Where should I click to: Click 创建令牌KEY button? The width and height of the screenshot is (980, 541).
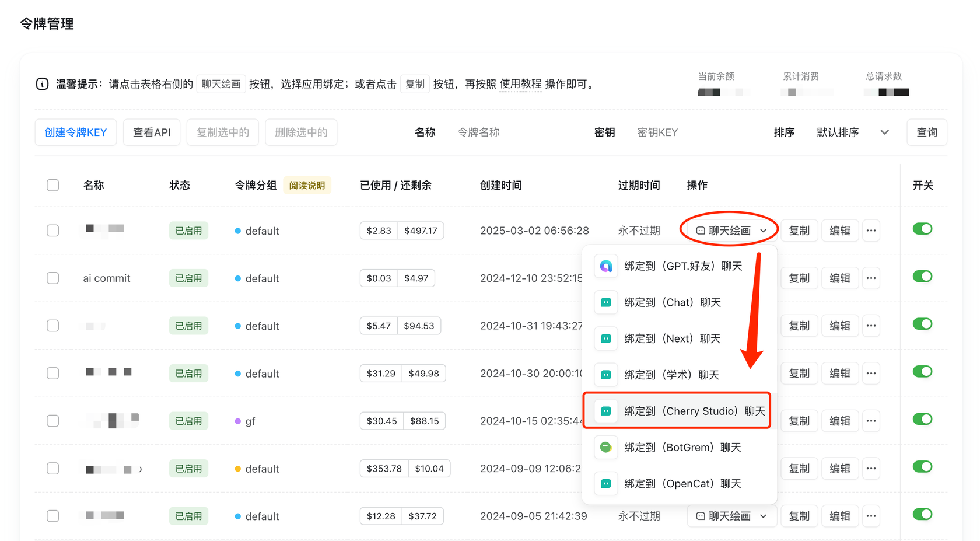coord(76,132)
